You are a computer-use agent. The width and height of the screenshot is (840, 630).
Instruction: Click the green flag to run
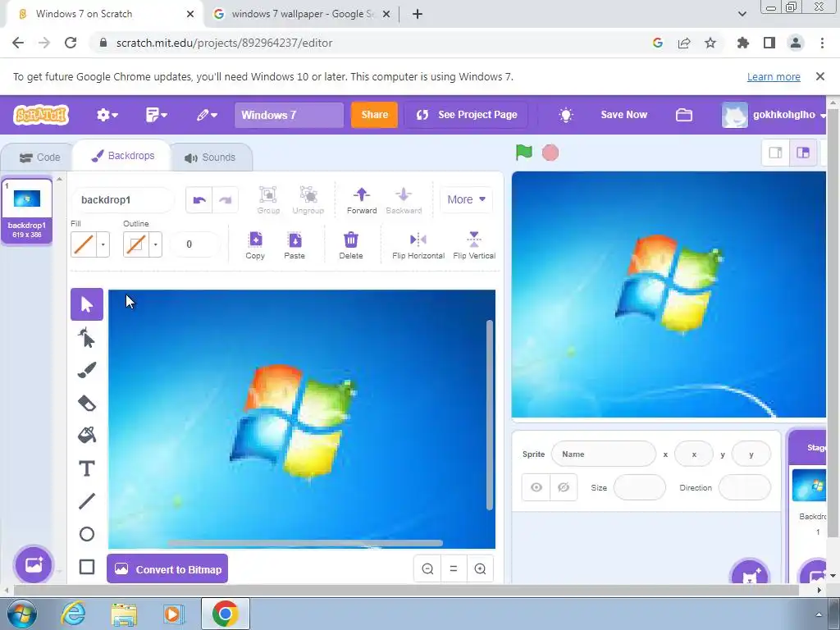coord(524,153)
